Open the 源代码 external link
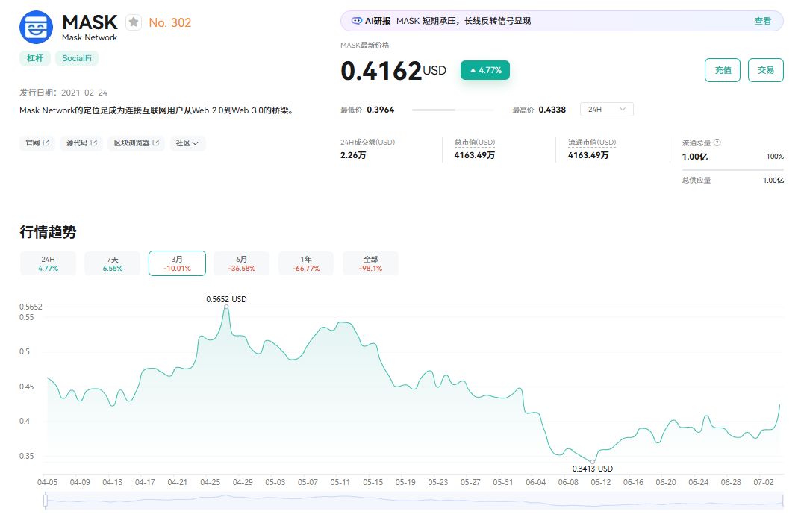804x532 pixels. click(81, 143)
